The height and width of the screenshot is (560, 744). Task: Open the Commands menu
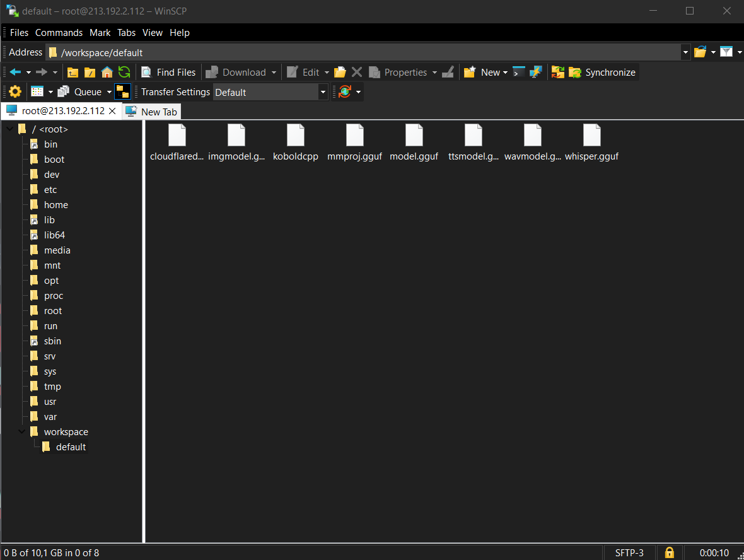click(59, 33)
